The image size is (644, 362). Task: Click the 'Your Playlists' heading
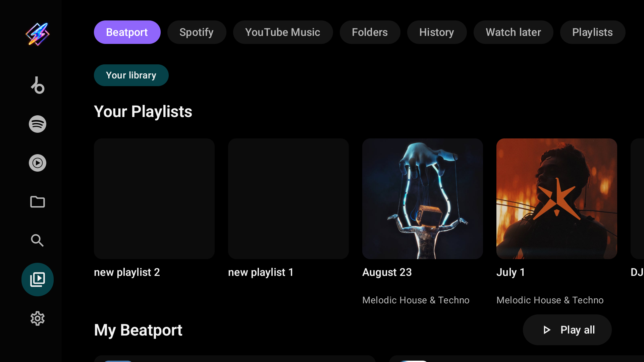[143, 112]
